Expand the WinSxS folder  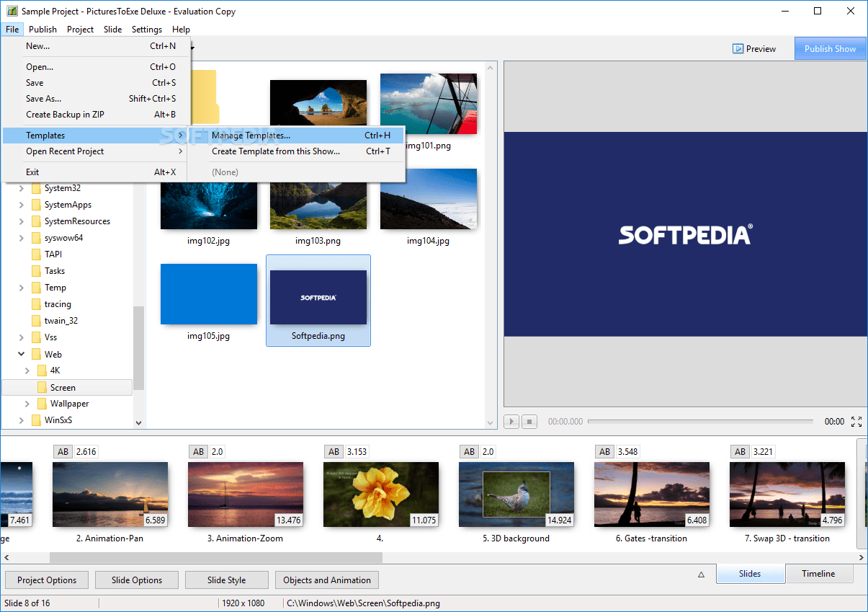click(22, 420)
